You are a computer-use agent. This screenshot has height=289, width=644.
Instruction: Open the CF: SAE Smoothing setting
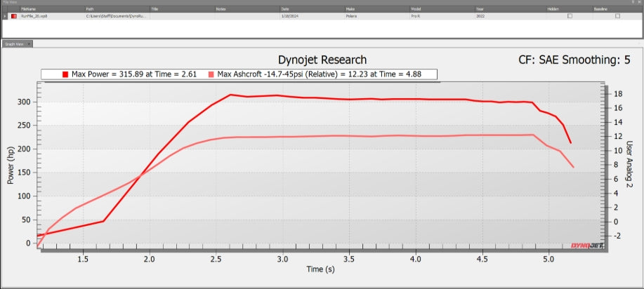click(573, 60)
